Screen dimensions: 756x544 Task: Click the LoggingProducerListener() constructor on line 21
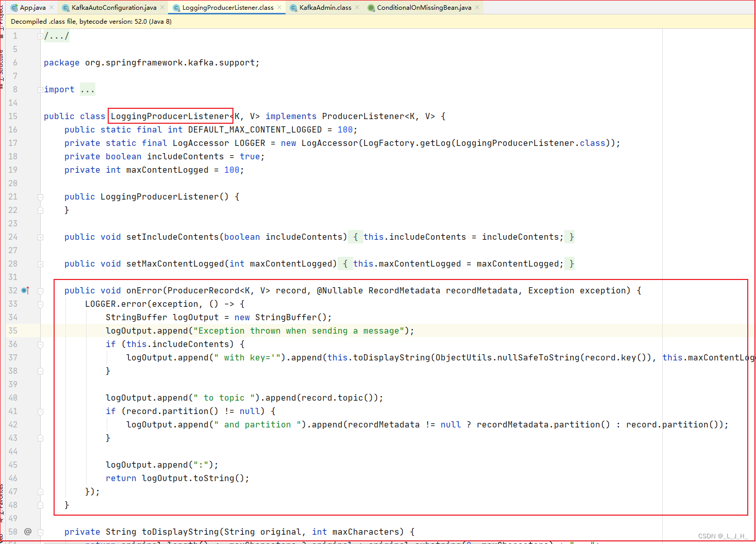165,197
